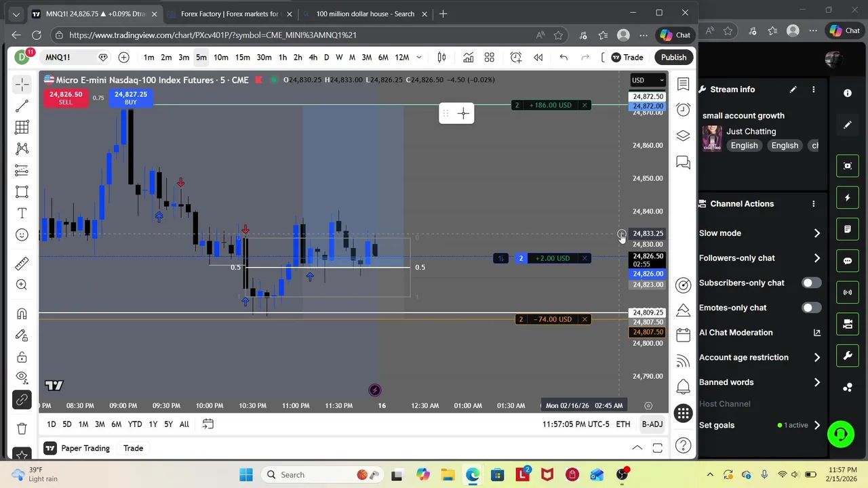This screenshot has height=488, width=868.
Task: Click the blue BUY 24,827.25 button
Action: click(x=130, y=98)
